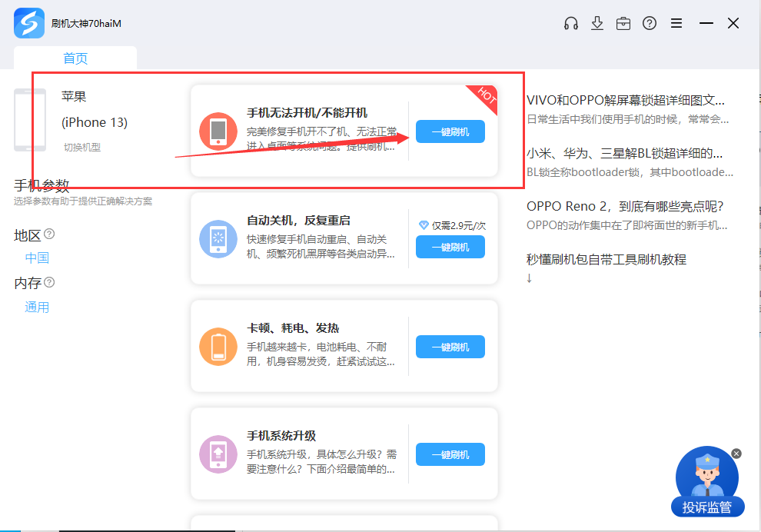This screenshot has width=761, height=532.
Task: Open article VIVO和OPPO解屏幕锁超详细图文
Action: pyautogui.click(x=626, y=101)
